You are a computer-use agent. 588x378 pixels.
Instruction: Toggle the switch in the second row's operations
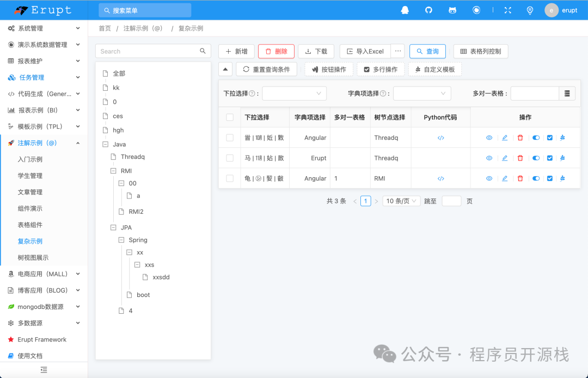(536, 158)
